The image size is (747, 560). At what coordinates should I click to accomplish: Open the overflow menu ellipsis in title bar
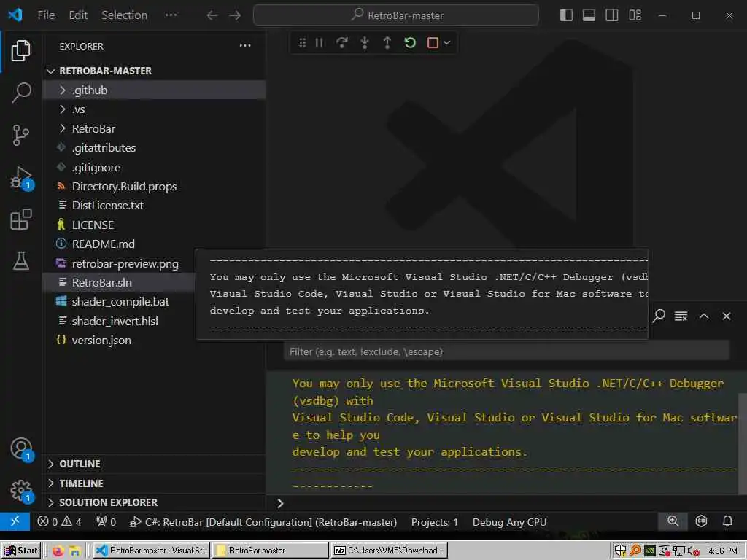tap(171, 15)
